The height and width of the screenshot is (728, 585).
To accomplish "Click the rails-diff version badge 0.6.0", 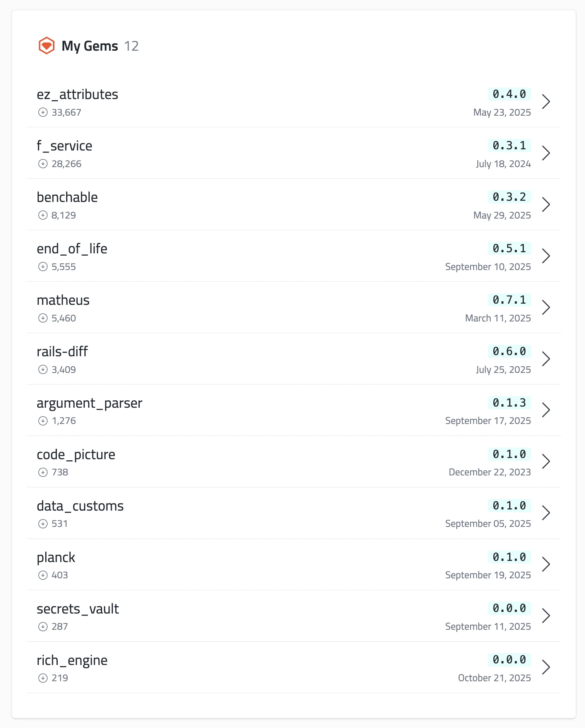I will [x=509, y=351].
